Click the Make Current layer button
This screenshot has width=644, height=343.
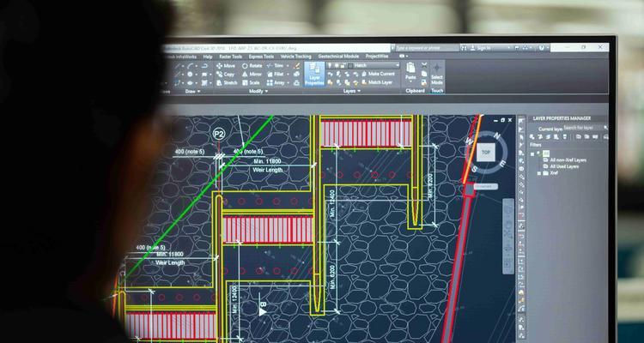[378, 75]
